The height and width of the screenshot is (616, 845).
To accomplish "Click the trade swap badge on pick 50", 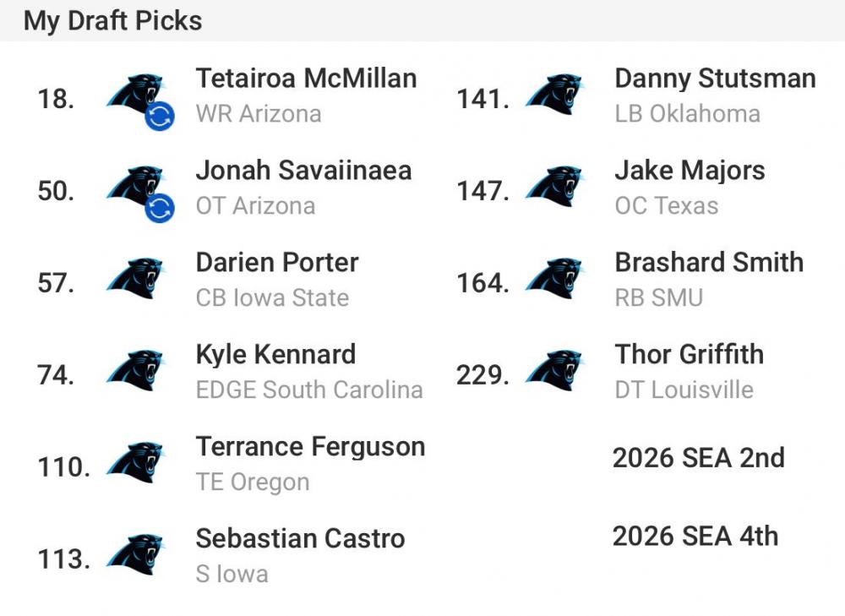I will (x=160, y=208).
